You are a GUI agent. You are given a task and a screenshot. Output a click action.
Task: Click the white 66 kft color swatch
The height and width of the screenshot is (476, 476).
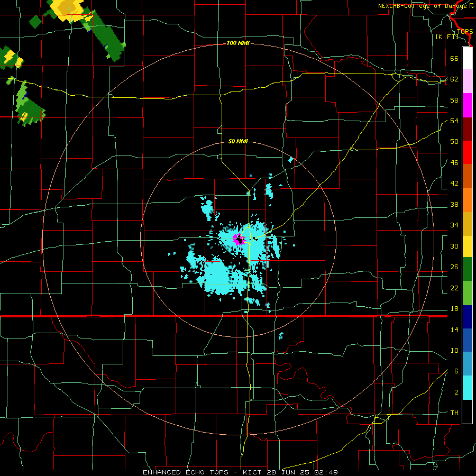467,58
